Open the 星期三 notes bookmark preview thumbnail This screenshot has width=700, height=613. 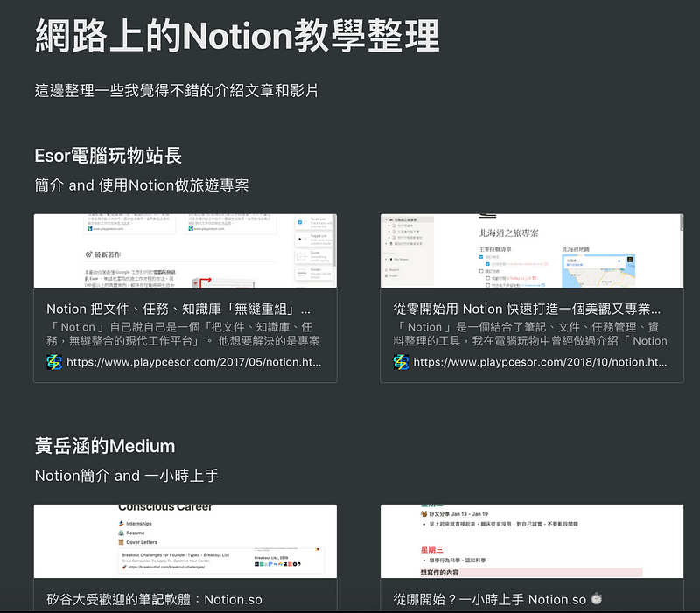click(532, 541)
